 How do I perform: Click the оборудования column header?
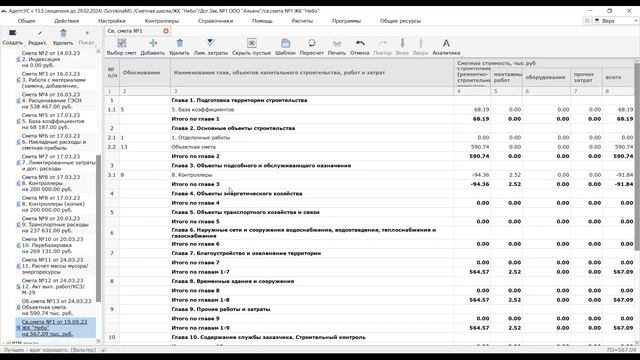(546, 77)
